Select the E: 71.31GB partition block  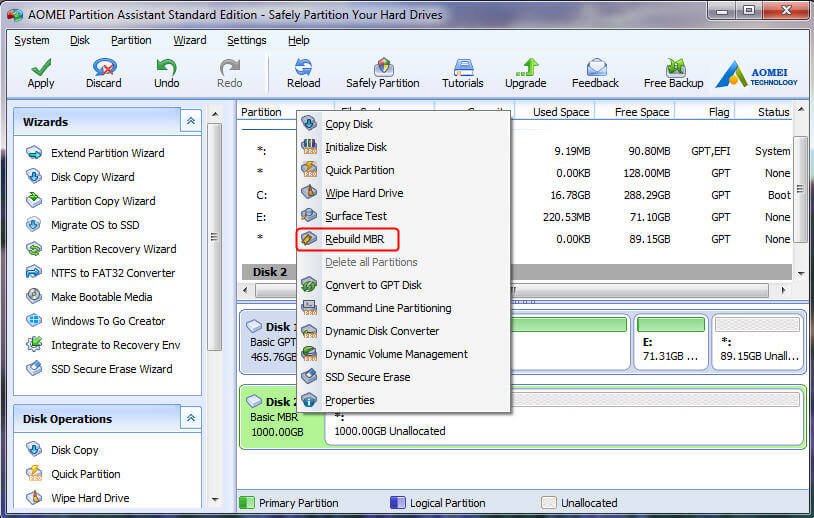(x=670, y=342)
